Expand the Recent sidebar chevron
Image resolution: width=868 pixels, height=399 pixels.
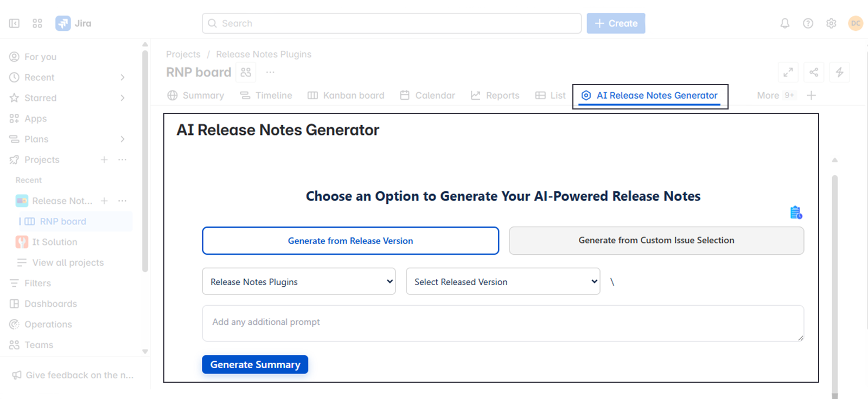(123, 78)
